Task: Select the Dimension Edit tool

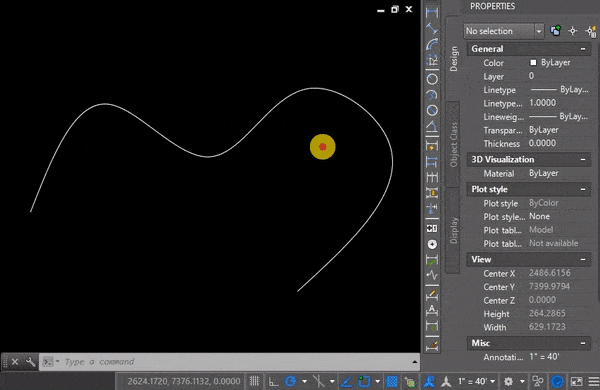Action: pyautogui.click(x=432, y=294)
